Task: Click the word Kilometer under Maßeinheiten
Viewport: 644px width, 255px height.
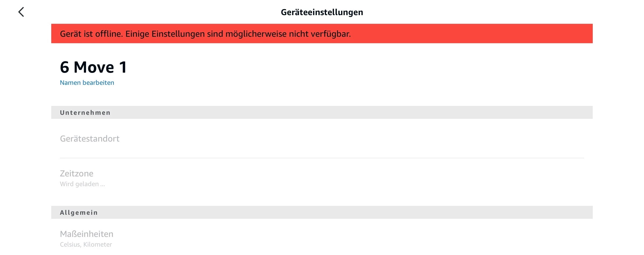Action: click(98, 244)
